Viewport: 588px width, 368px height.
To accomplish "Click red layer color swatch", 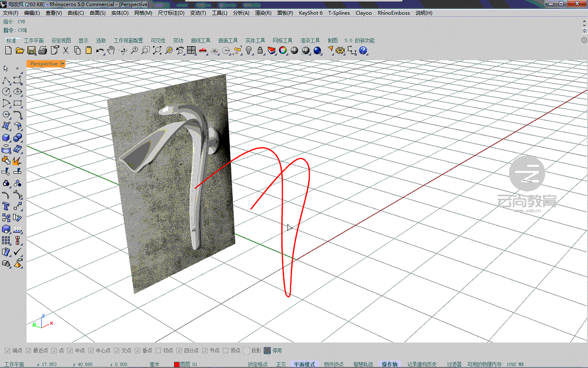I will click(x=176, y=365).
